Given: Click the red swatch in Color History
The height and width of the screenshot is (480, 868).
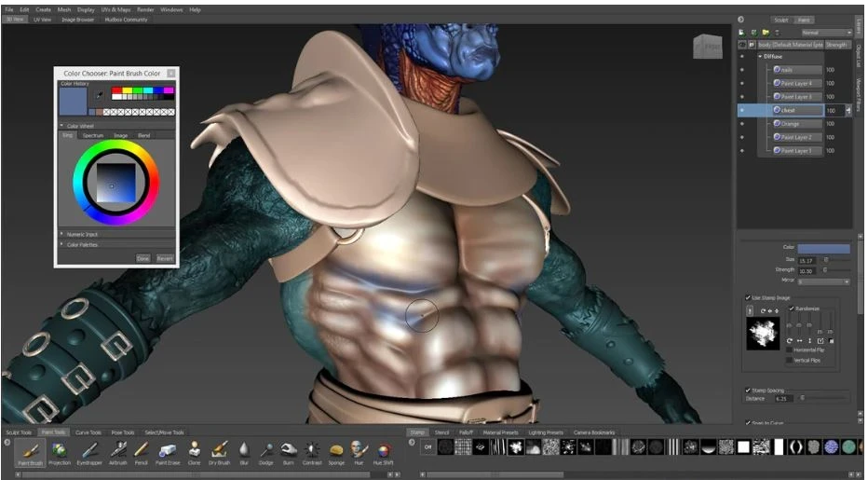Looking at the screenshot, I should [x=115, y=89].
